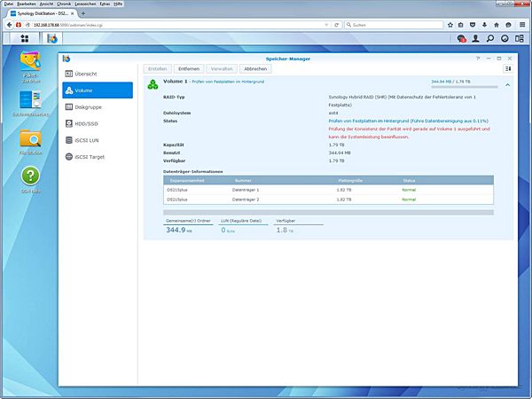Image resolution: width=532 pixels, height=399 pixels.
Task: Open DSM notifications speech bubble icon
Action: (x=461, y=39)
